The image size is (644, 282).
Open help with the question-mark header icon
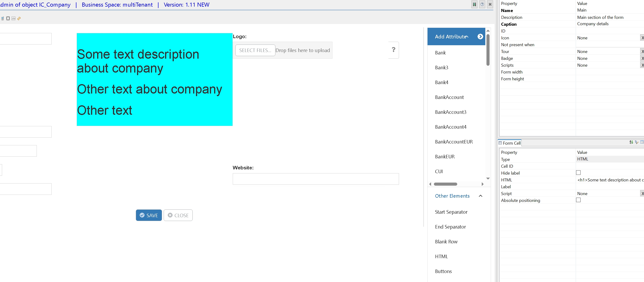coord(482,4)
